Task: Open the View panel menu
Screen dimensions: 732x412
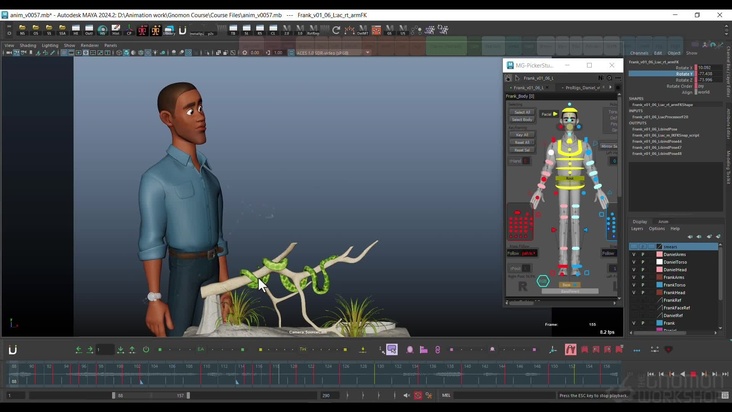Action: click(9, 45)
